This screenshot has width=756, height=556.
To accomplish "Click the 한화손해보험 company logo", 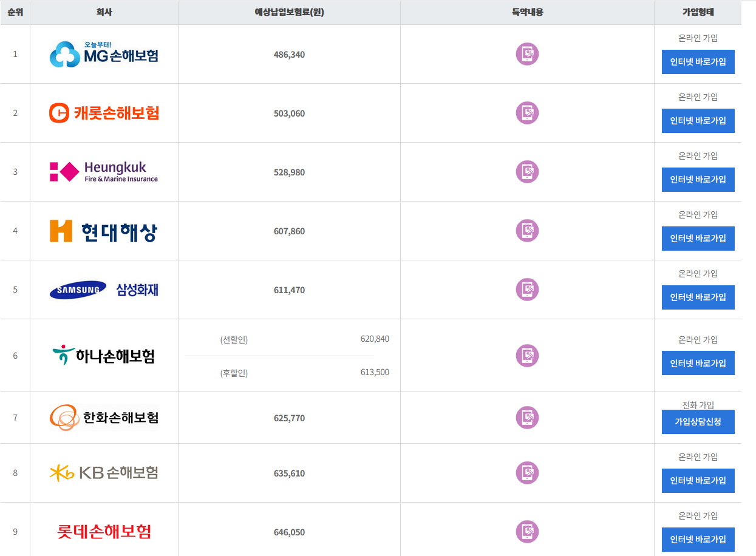I will tap(104, 418).
